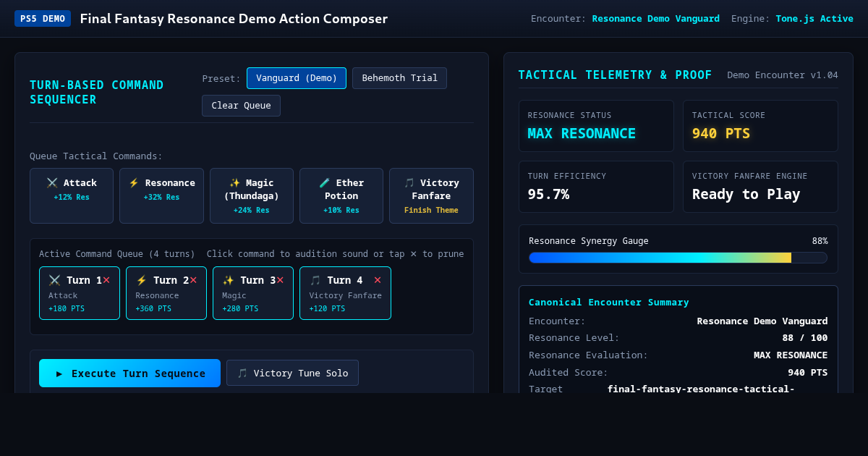The height and width of the screenshot is (456, 868).
Task: Click the sparkle icon in Turn 3
Action: [x=228, y=280]
